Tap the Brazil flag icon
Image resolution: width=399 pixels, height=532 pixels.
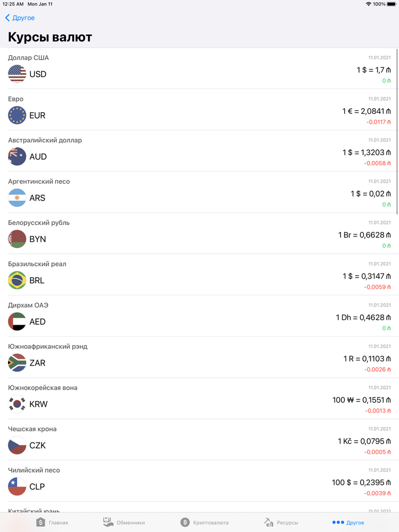pos(17,280)
